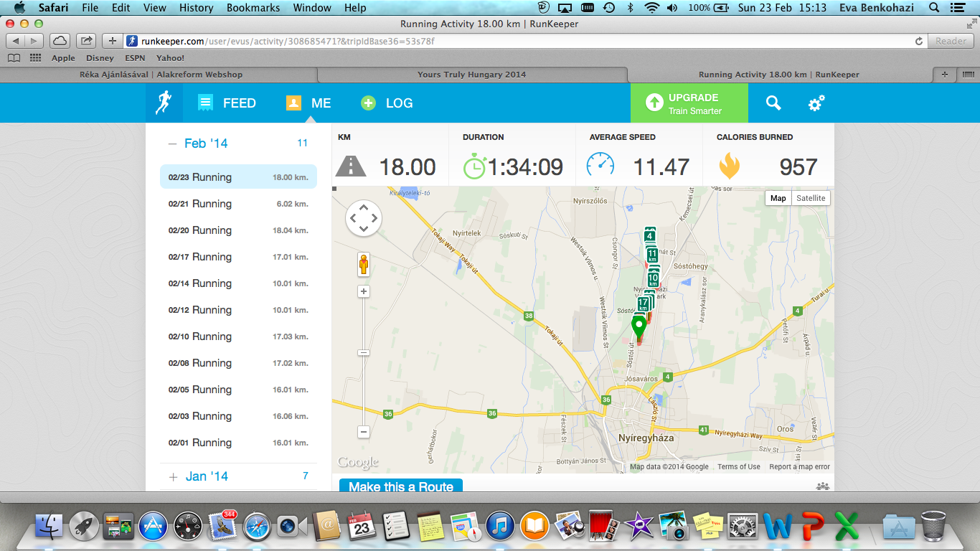The width and height of the screenshot is (980, 551).
Task: Click the 11 km marker on the map
Action: 652,255
